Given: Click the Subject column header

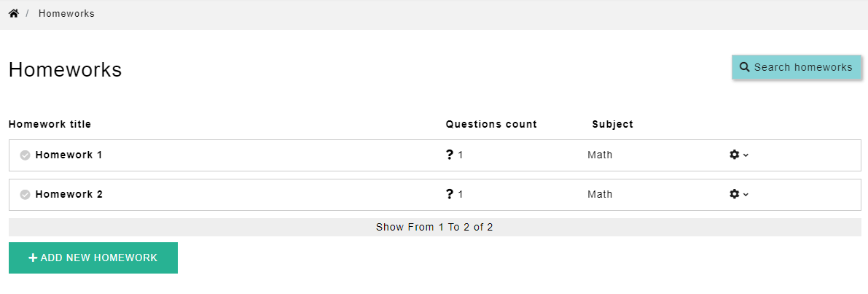Looking at the screenshot, I should pos(612,124).
